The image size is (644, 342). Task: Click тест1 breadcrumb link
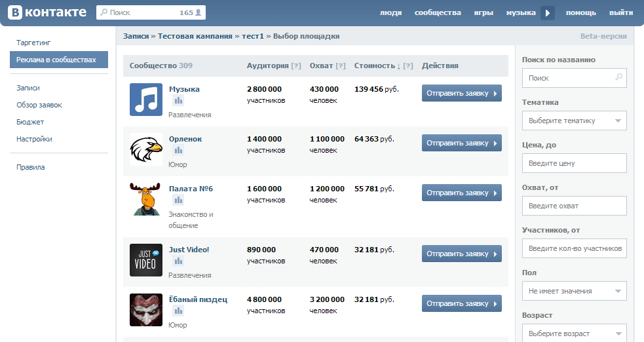click(253, 36)
